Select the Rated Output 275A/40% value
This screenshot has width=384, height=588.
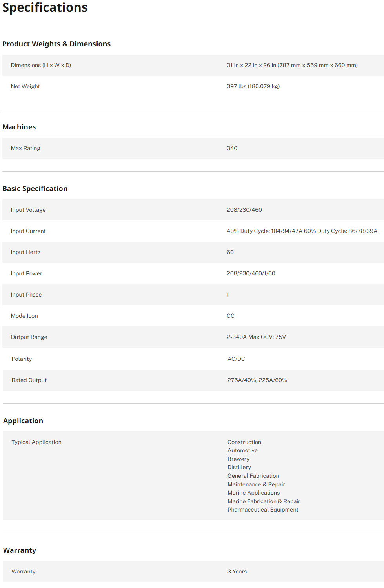[x=257, y=380]
